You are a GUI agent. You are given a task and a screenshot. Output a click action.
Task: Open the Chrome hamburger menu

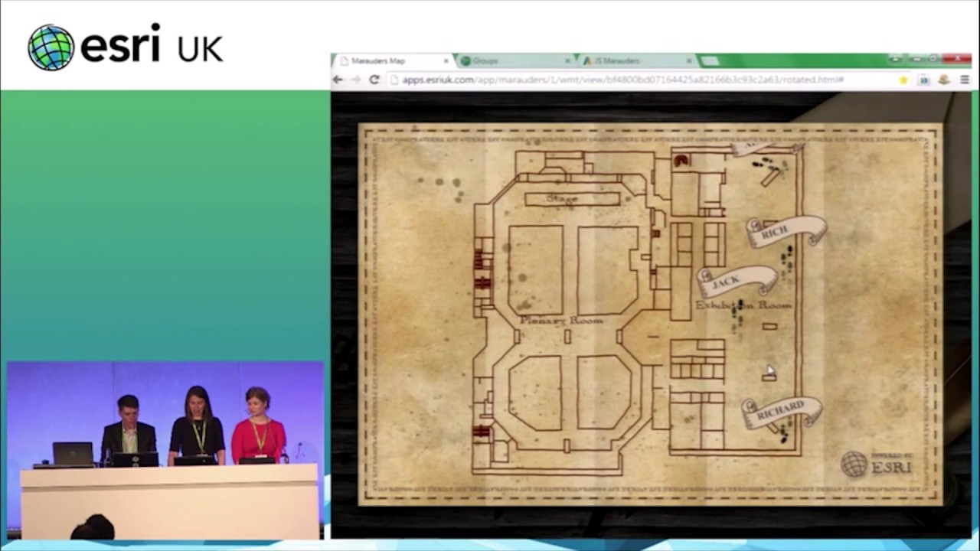pos(964,80)
